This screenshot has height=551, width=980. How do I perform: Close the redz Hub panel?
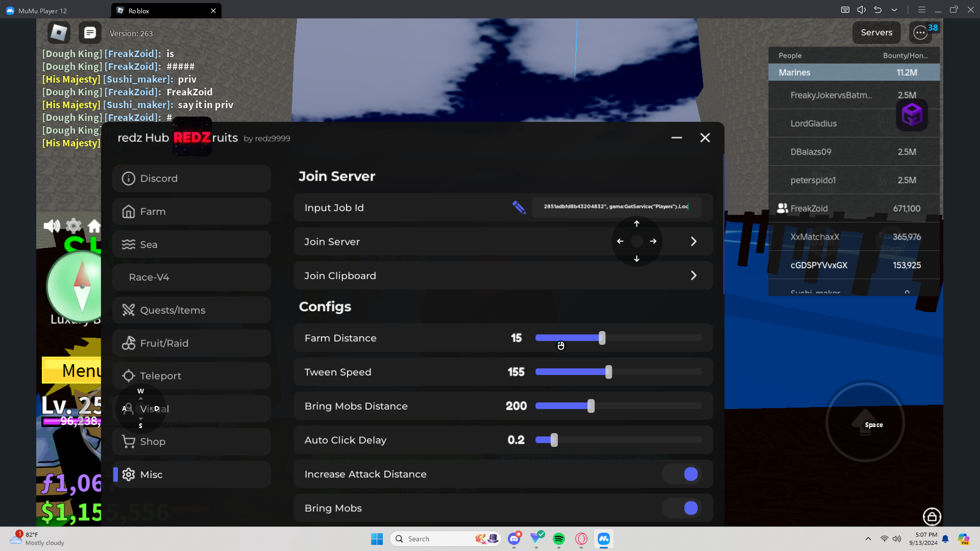coord(705,138)
